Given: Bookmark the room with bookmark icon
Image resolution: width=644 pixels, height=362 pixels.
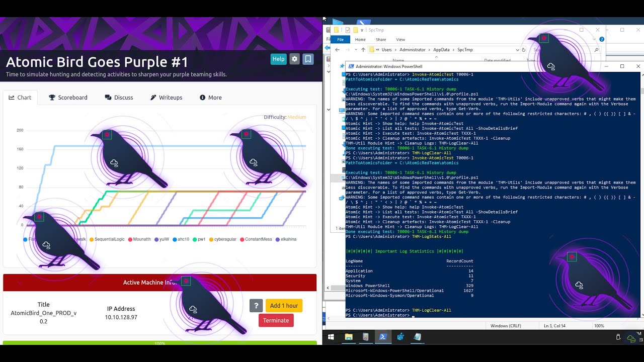Looking at the screenshot, I should tap(308, 59).
